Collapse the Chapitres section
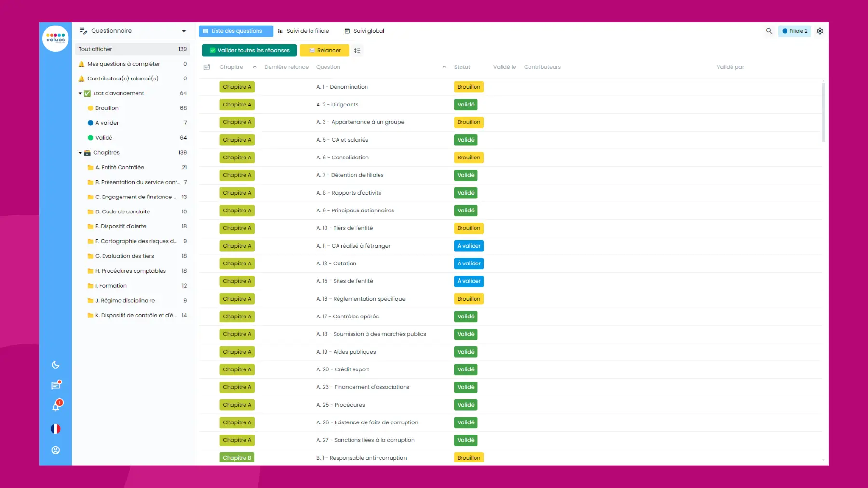 80,152
